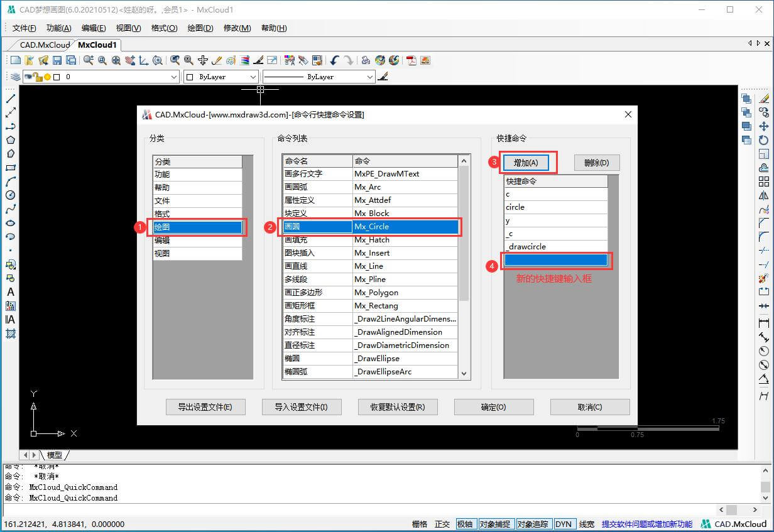
Task: Select the Aligned dimension tool icon
Action: coord(764,337)
